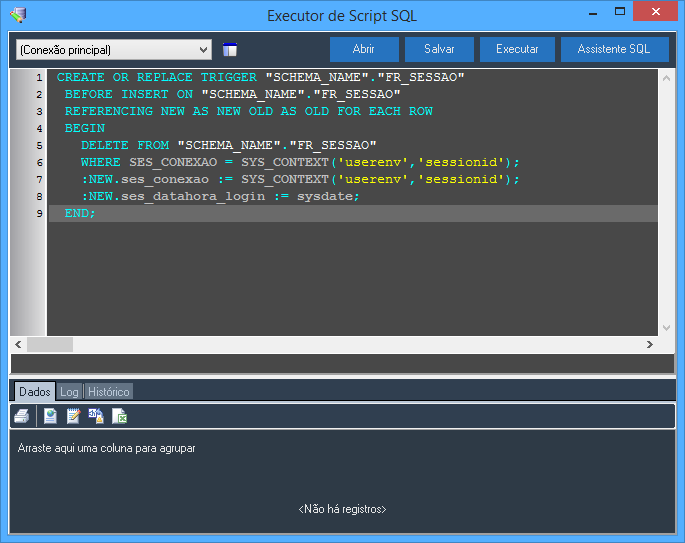Click the export to HTML globe icon

tap(50, 416)
